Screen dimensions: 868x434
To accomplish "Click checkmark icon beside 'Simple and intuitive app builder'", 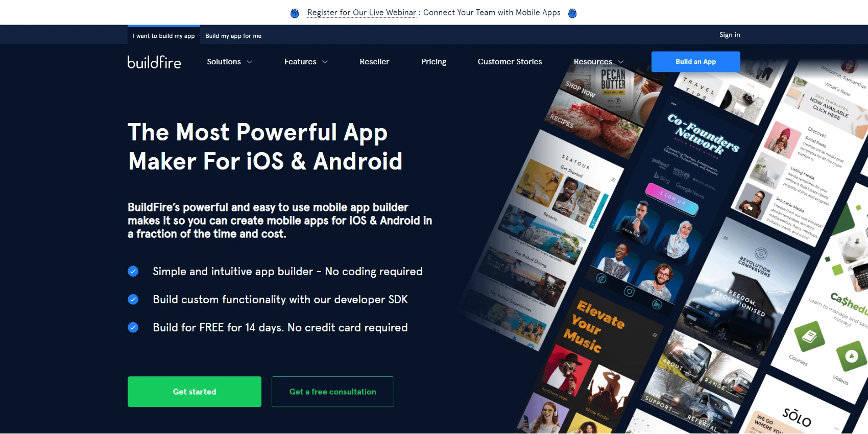I will tap(133, 271).
